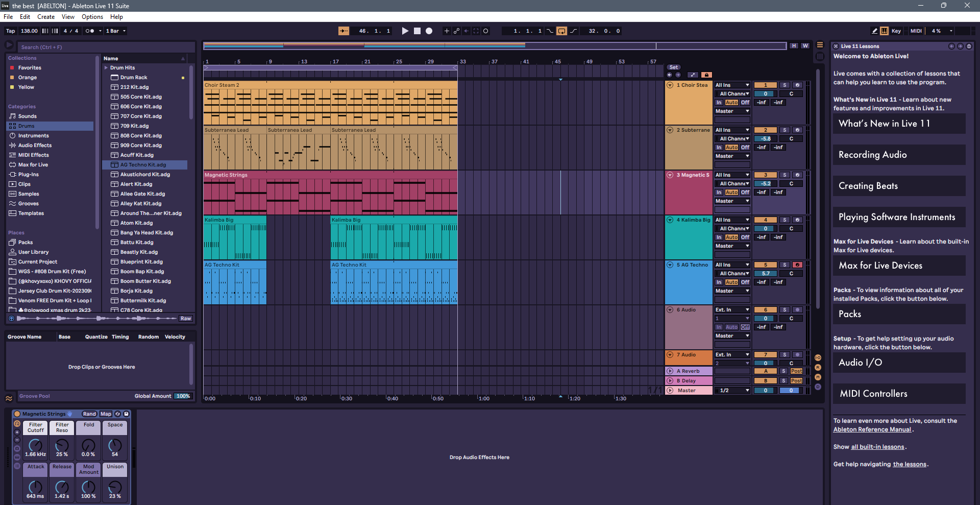Open the Recording Audio lesson

[899, 155]
